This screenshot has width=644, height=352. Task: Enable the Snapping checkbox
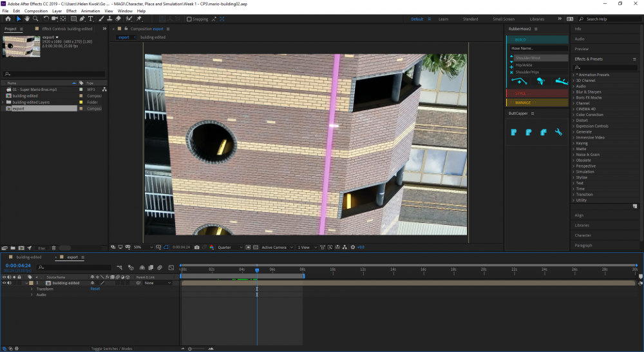coord(189,19)
